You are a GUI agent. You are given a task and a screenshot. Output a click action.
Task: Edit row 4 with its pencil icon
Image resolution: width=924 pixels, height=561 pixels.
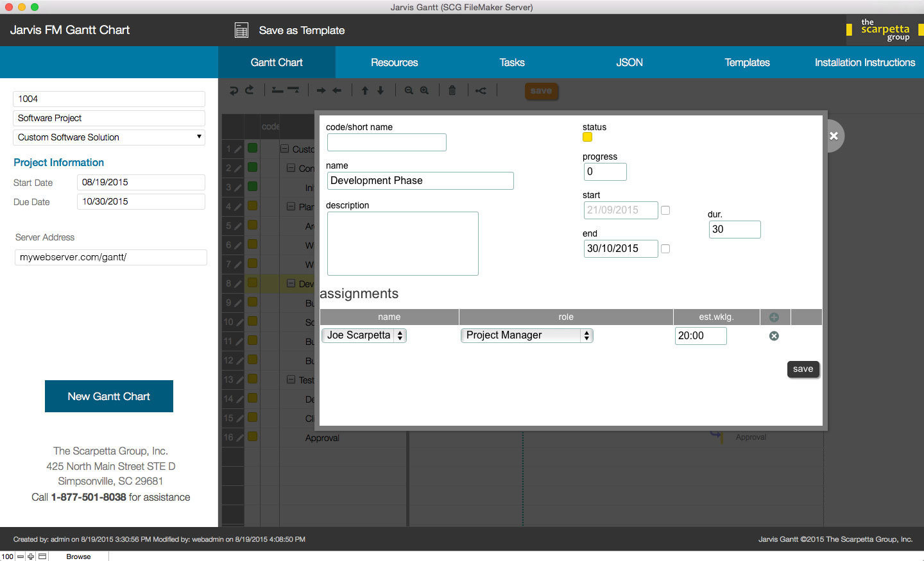click(238, 206)
